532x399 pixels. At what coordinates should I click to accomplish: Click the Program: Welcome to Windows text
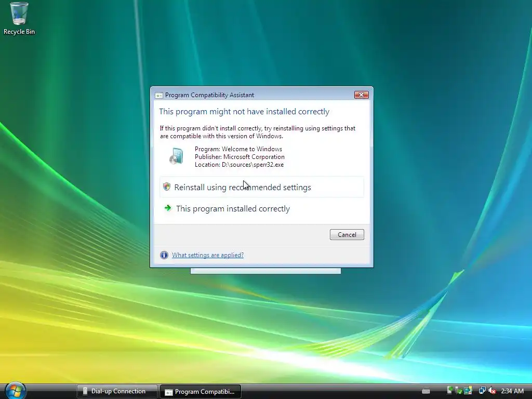click(x=238, y=149)
